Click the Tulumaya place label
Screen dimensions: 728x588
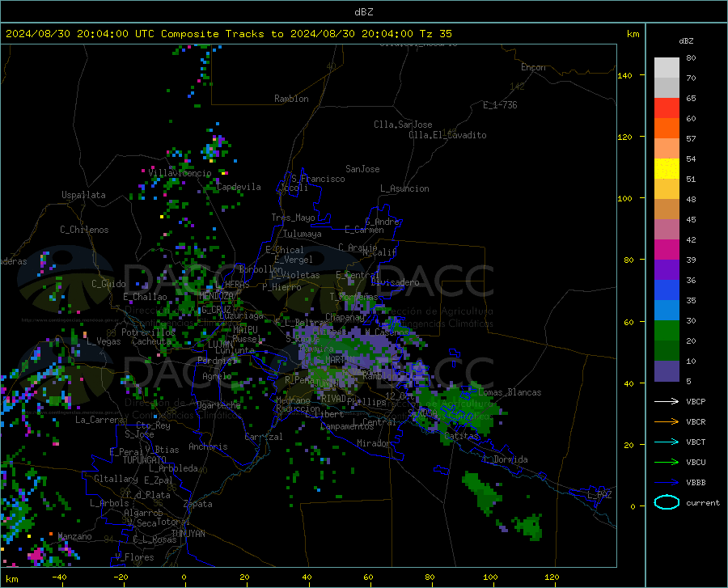302,234
